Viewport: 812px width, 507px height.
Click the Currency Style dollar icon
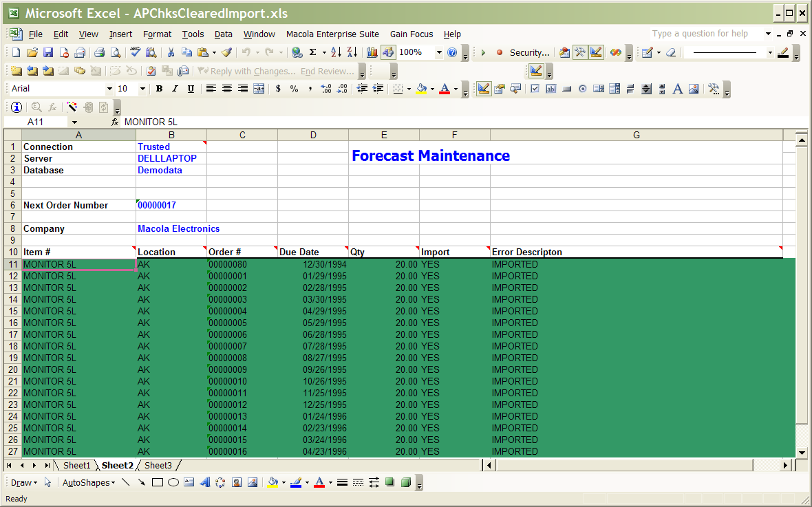tap(278, 89)
